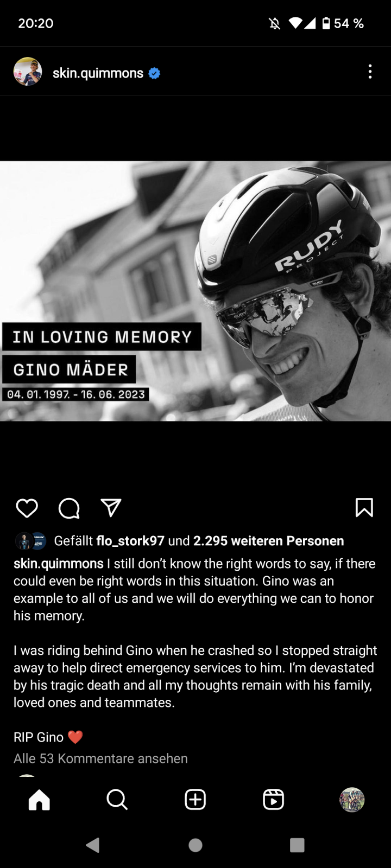Show list of 2.295 weiteren Personen
The width and height of the screenshot is (391, 868).
(x=269, y=541)
